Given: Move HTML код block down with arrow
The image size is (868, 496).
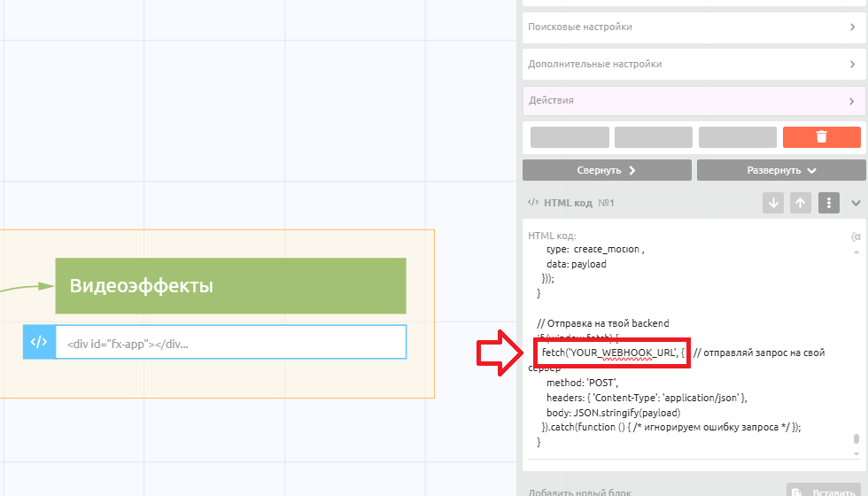Looking at the screenshot, I should click(774, 203).
